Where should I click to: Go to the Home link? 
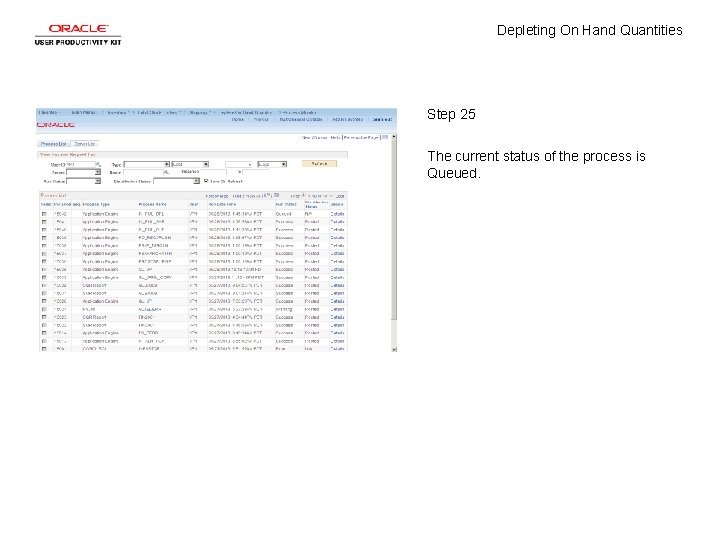point(238,119)
